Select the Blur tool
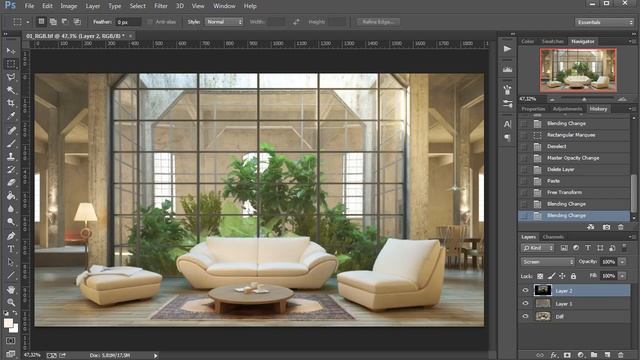The image size is (640, 360). (x=11, y=209)
